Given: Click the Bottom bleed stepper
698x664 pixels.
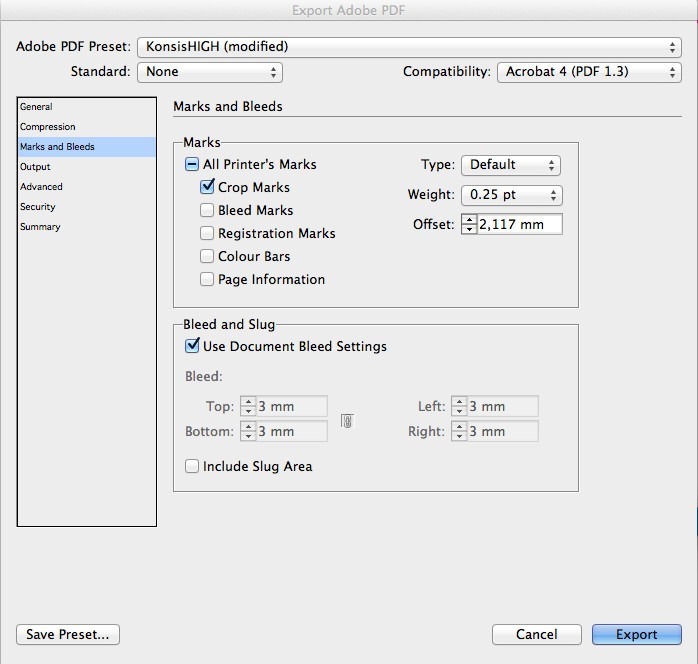Looking at the screenshot, I should tap(248, 431).
